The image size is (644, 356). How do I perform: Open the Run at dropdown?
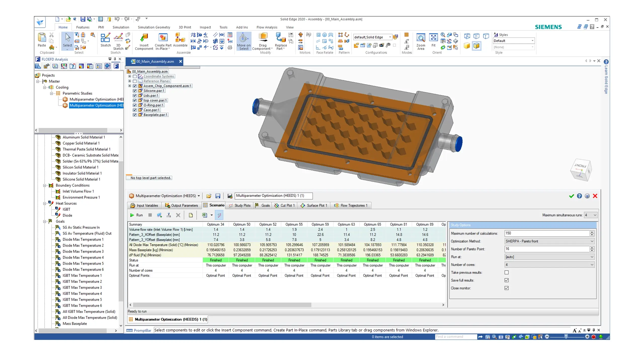coord(549,257)
